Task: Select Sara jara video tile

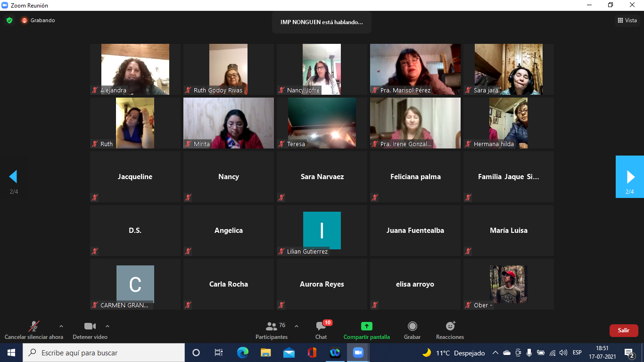Action: click(509, 69)
